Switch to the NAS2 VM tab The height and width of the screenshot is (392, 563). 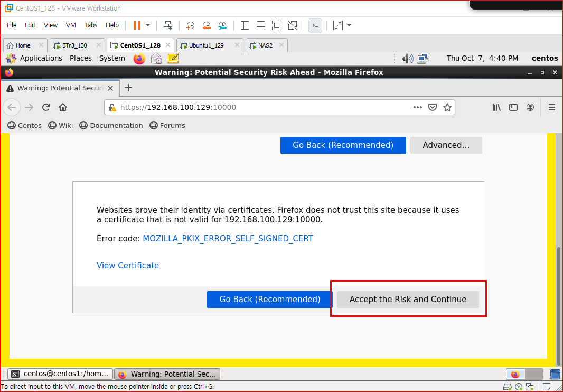(x=265, y=45)
